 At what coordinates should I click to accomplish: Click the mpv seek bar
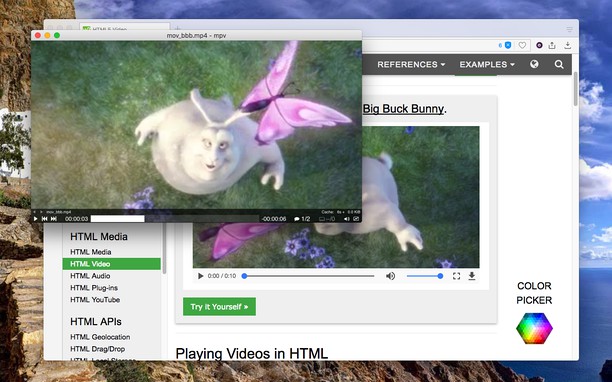coord(174,219)
